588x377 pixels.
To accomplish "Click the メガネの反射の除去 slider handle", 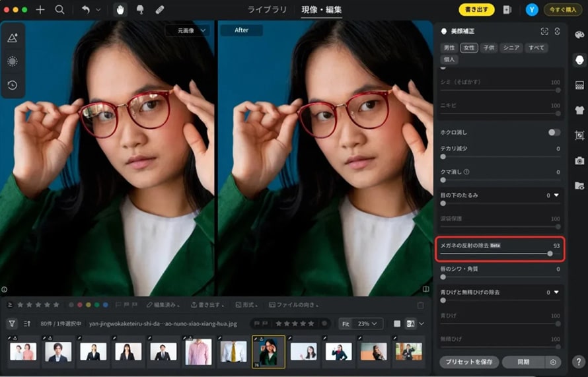I will tap(550, 254).
